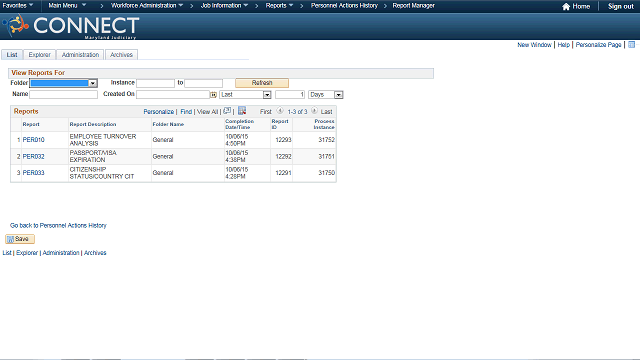Download the Reports table to spreadsheet

pos(242,111)
